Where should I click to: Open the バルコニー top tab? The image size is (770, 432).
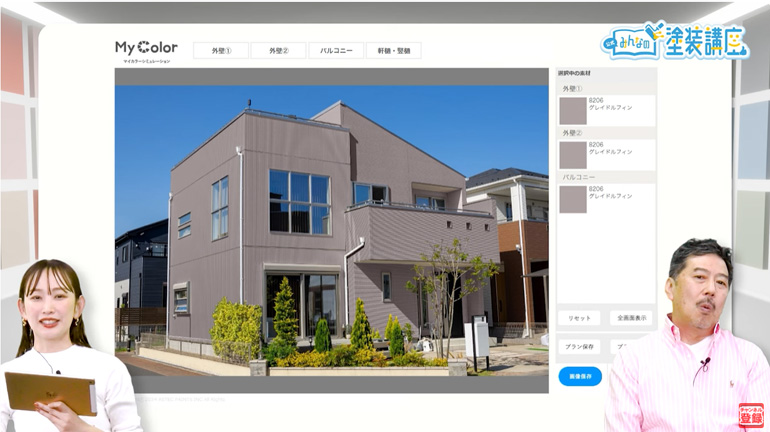click(336, 50)
